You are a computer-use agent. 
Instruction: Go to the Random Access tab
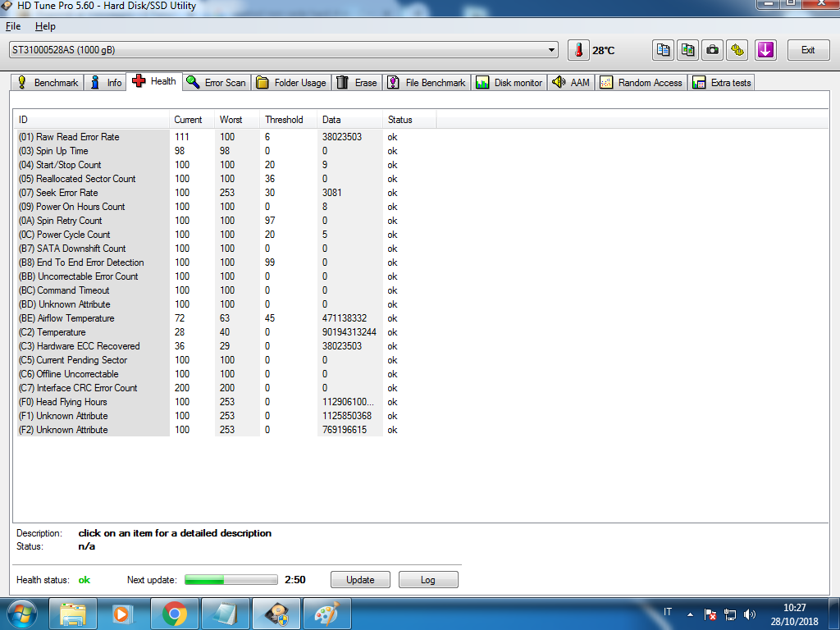[641, 83]
